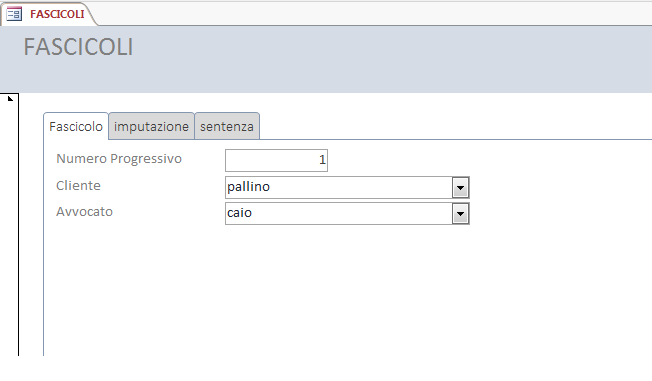
Task: Click blank space right of the sentenza tab
Action: [x=455, y=126]
